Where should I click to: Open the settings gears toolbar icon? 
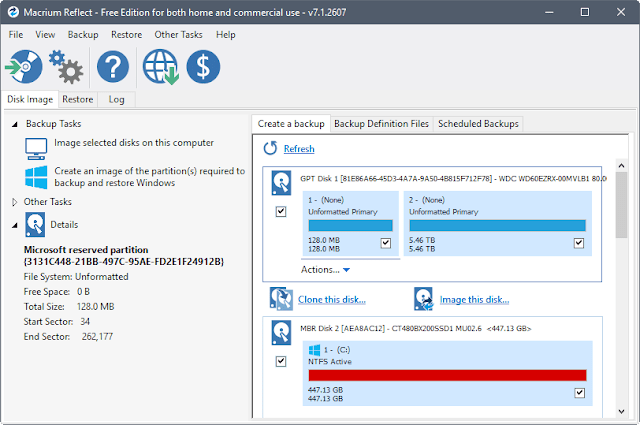66,67
